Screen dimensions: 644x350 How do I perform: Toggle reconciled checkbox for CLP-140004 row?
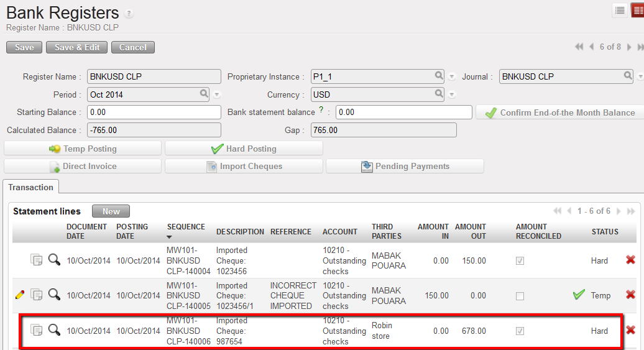[x=520, y=261]
